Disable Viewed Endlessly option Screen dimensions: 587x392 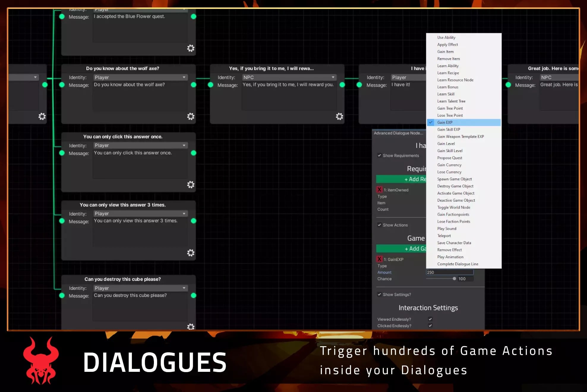(430, 319)
